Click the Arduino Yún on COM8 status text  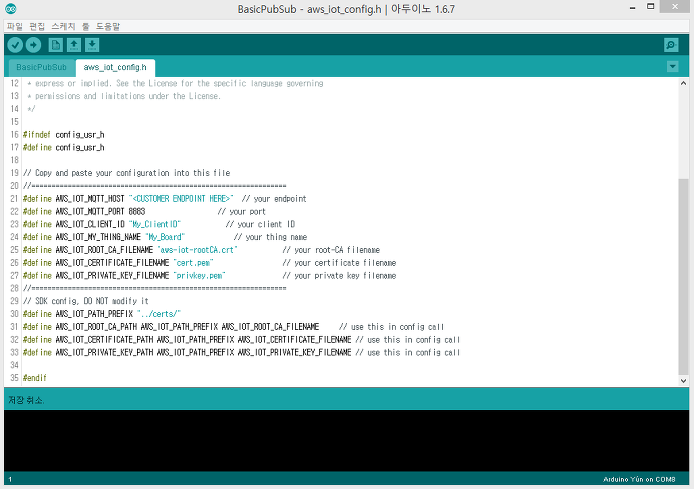[639, 479]
